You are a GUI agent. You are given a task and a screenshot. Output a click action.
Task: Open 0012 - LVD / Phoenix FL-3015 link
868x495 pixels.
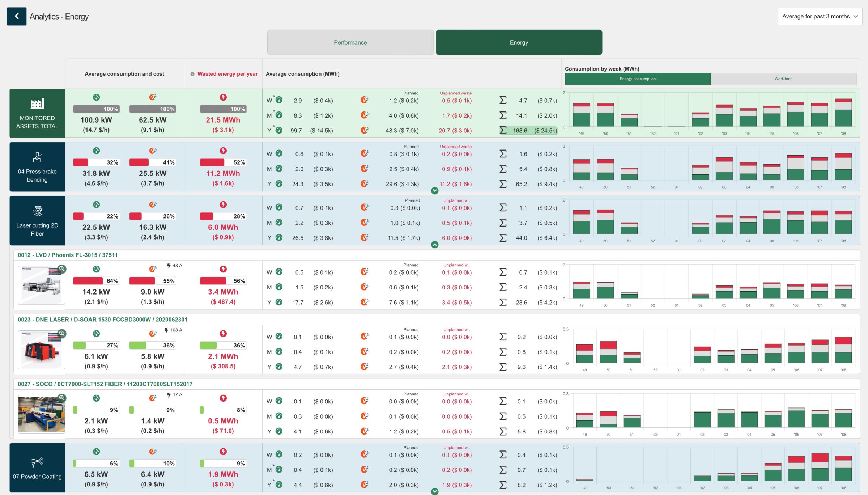click(68, 255)
